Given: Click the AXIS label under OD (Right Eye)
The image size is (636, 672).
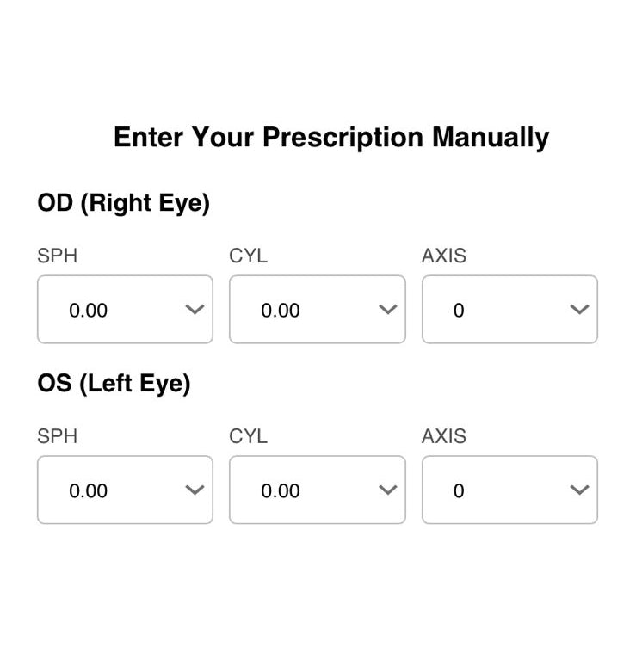Looking at the screenshot, I should [x=444, y=256].
